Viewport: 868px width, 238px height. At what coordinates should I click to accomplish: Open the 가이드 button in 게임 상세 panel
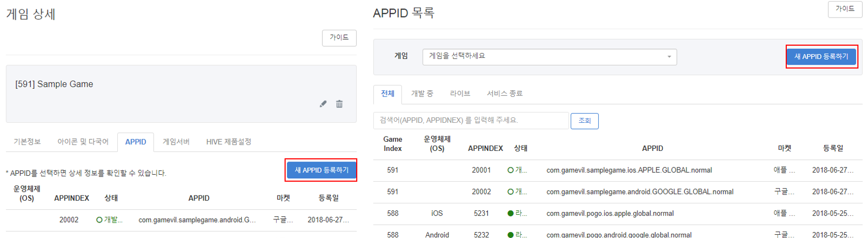tap(339, 38)
